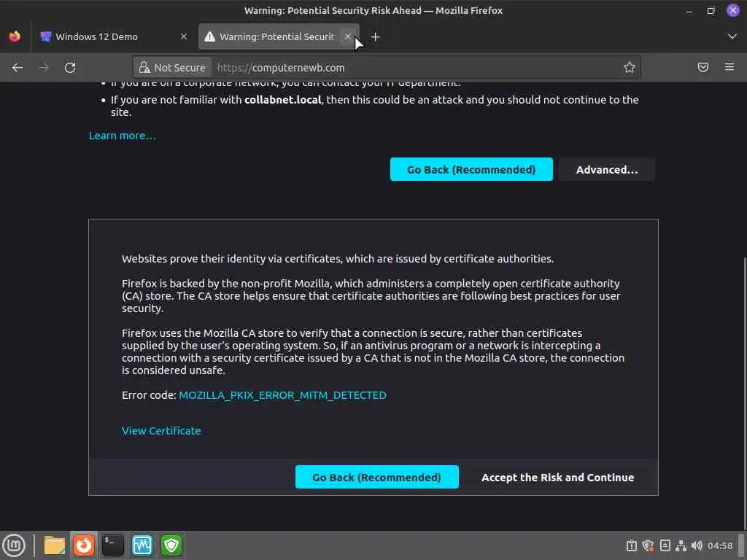Open the Firefox hamburger menu

coord(729,67)
